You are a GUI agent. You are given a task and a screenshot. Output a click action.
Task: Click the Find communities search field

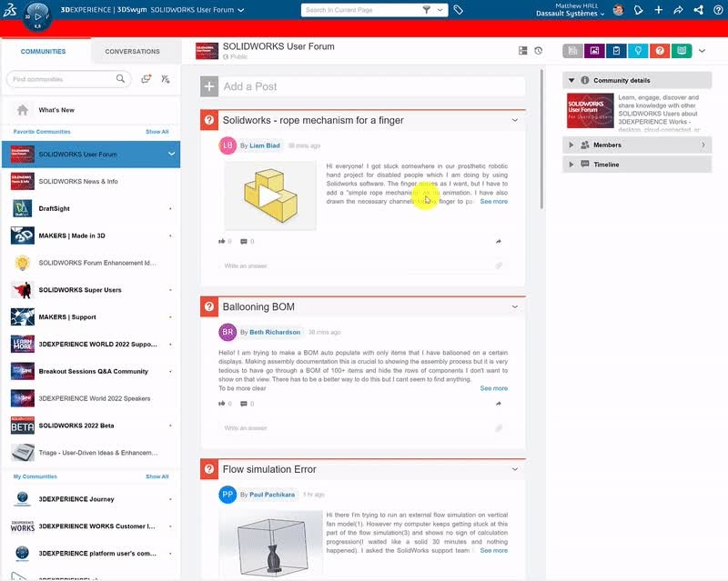(69, 79)
